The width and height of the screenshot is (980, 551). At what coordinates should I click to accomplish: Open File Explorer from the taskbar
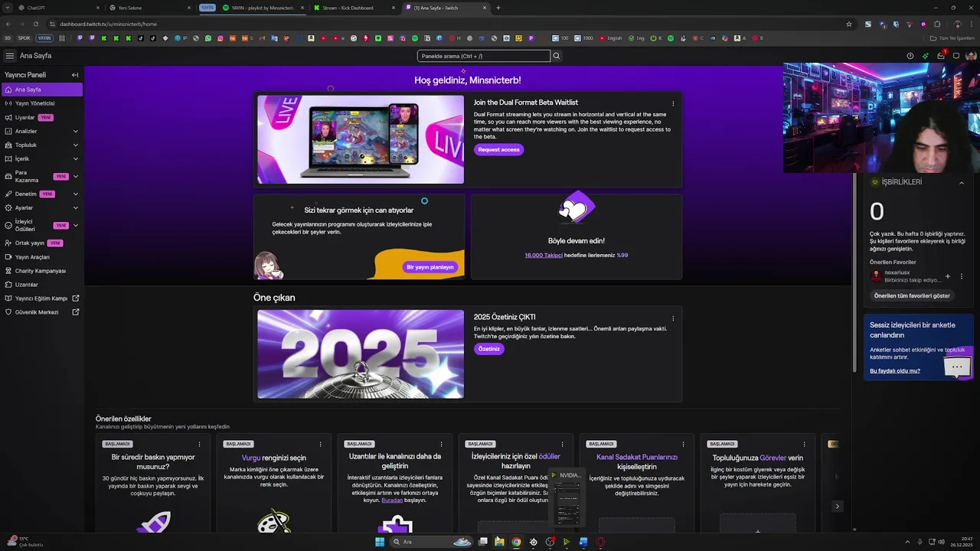pos(499,542)
